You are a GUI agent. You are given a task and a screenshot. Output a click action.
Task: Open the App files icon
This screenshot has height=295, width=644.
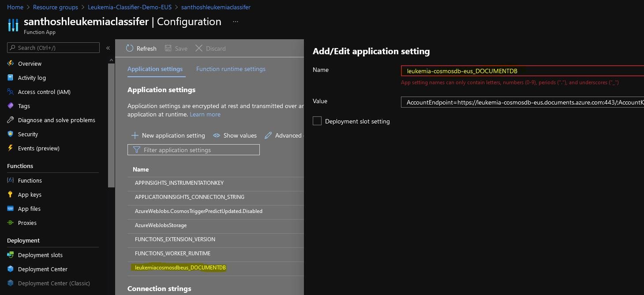coord(11,209)
